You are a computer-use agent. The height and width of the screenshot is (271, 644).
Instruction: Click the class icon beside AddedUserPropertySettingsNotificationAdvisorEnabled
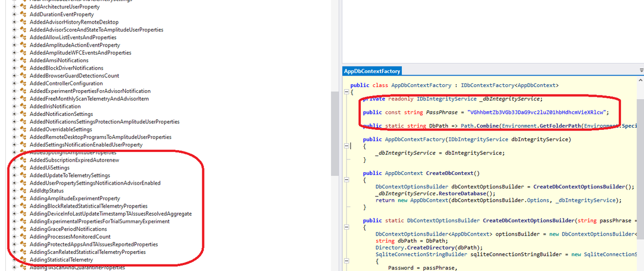pyautogui.click(x=23, y=183)
